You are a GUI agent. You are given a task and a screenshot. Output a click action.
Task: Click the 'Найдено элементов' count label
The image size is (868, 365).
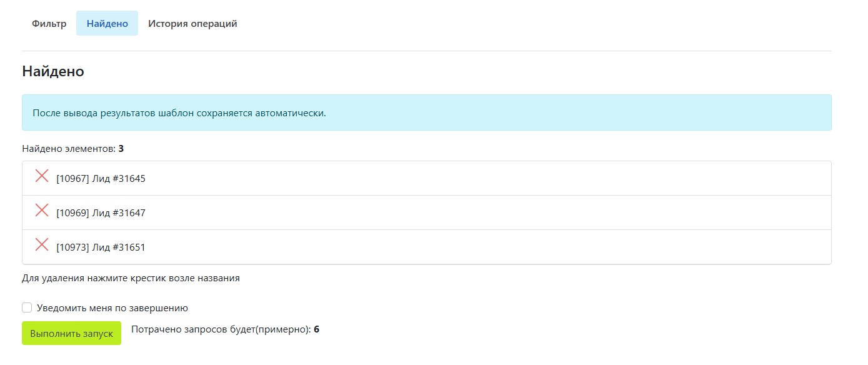click(x=69, y=149)
